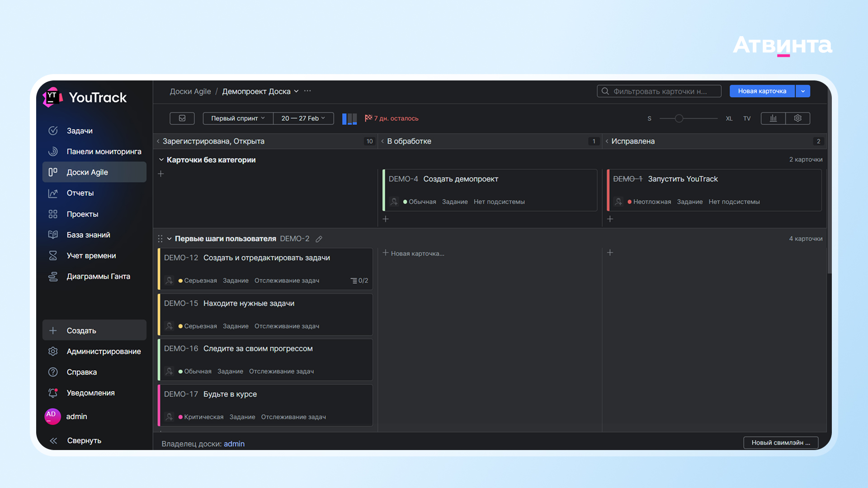The width and height of the screenshot is (868, 488).
Task: Click the Новый свимлэйн button
Action: click(x=780, y=442)
